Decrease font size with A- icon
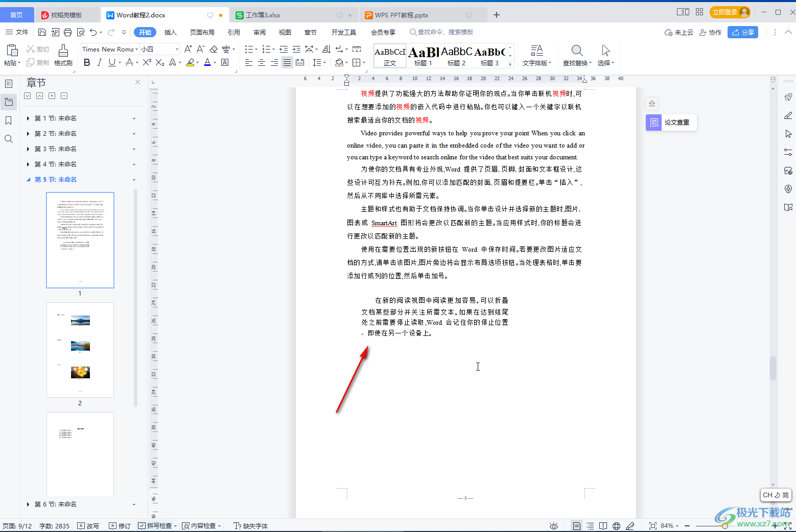796x532 pixels. pos(200,49)
